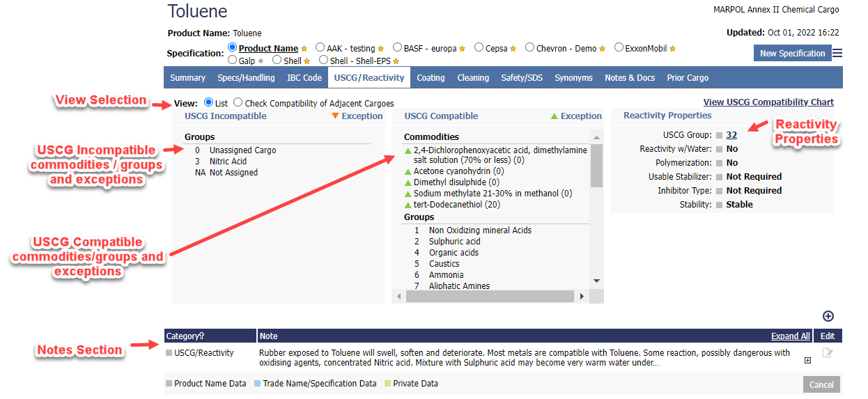Click Expand All in notes header
Viewport: 868px width, 399px height.
[x=790, y=336]
